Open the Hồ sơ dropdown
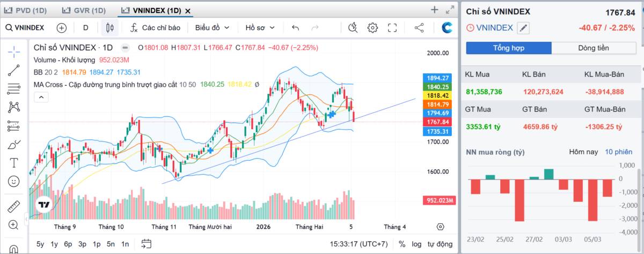 pos(260,28)
